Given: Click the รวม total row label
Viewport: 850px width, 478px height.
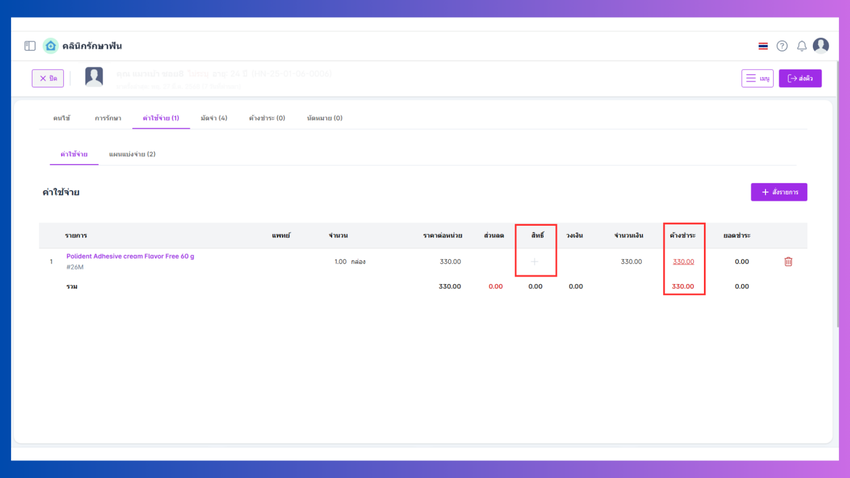Looking at the screenshot, I should coord(72,287).
